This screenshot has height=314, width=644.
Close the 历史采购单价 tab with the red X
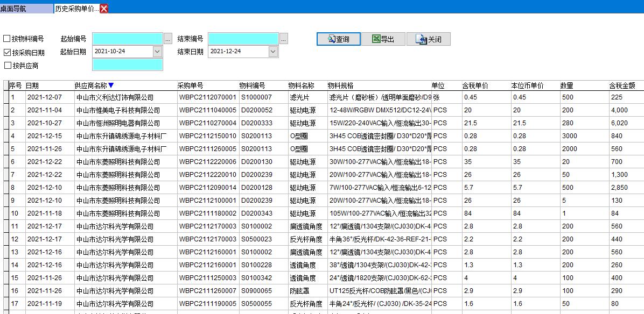pos(104,9)
